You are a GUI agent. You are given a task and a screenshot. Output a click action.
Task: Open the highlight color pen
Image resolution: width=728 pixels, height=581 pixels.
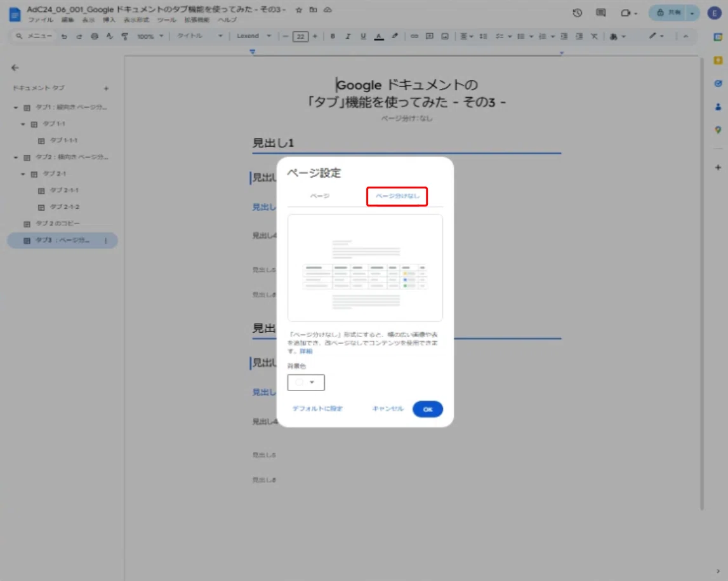pyautogui.click(x=395, y=36)
